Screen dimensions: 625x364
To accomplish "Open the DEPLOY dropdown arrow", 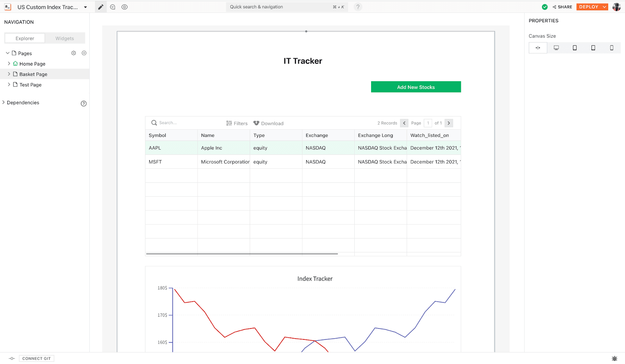I will tap(604, 7).
